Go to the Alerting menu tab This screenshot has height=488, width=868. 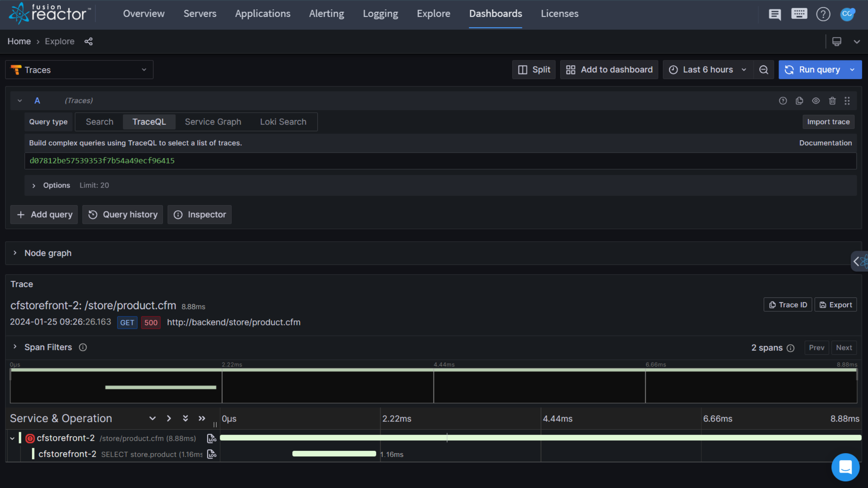pyautogui.click(x=327, y=14)
